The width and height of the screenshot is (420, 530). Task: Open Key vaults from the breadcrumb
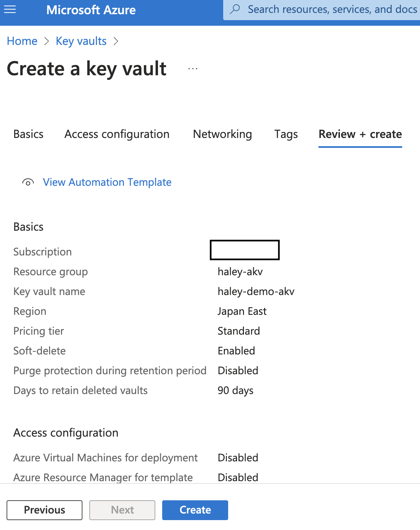pos(81,41)
